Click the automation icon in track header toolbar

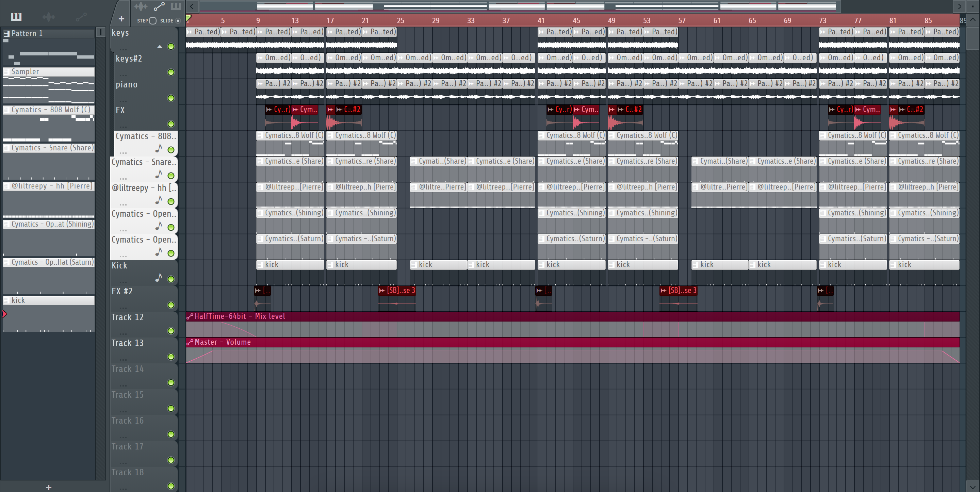coord(159,6)
